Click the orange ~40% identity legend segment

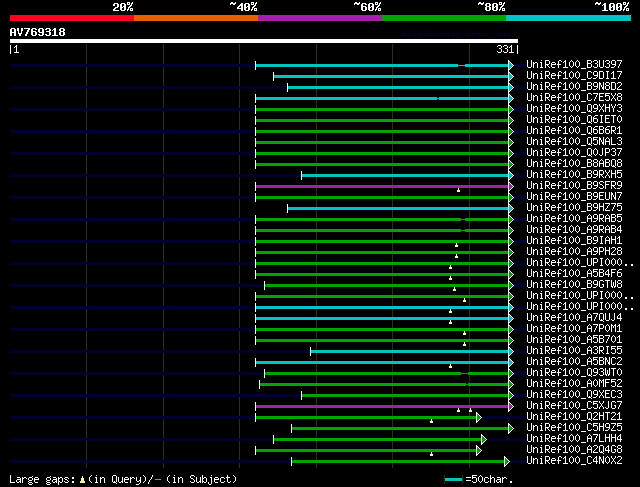pyautogui.click(x=195, y=18)
